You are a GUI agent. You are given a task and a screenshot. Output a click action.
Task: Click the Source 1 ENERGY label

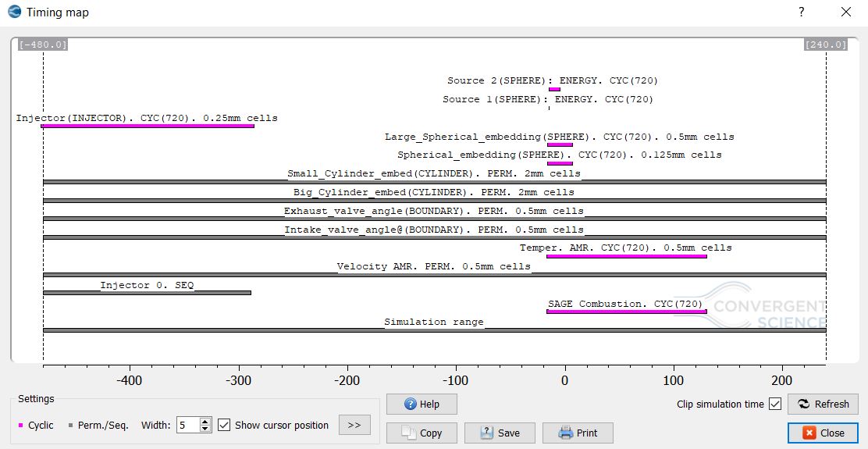point(548,100)
